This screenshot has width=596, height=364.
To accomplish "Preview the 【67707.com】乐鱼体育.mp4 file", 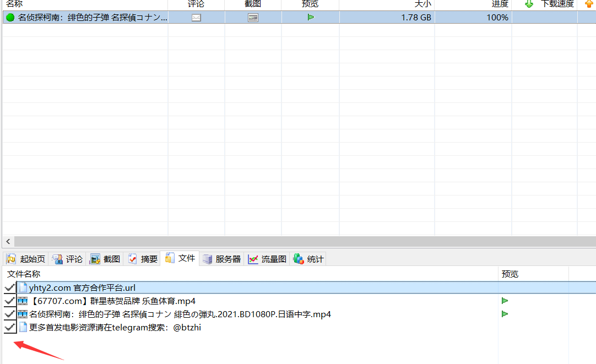I will coord(505,301).
